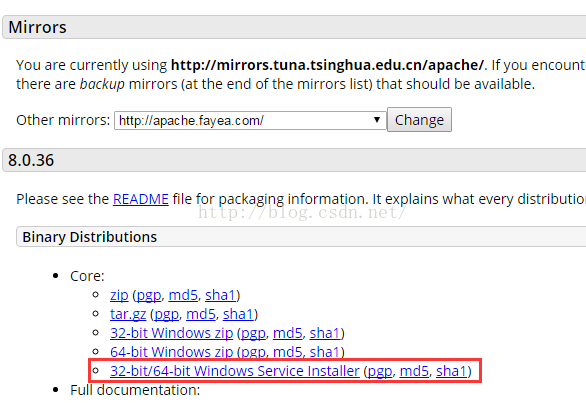
Task: Download the 32-bit Windows zip
Action: 172,333
